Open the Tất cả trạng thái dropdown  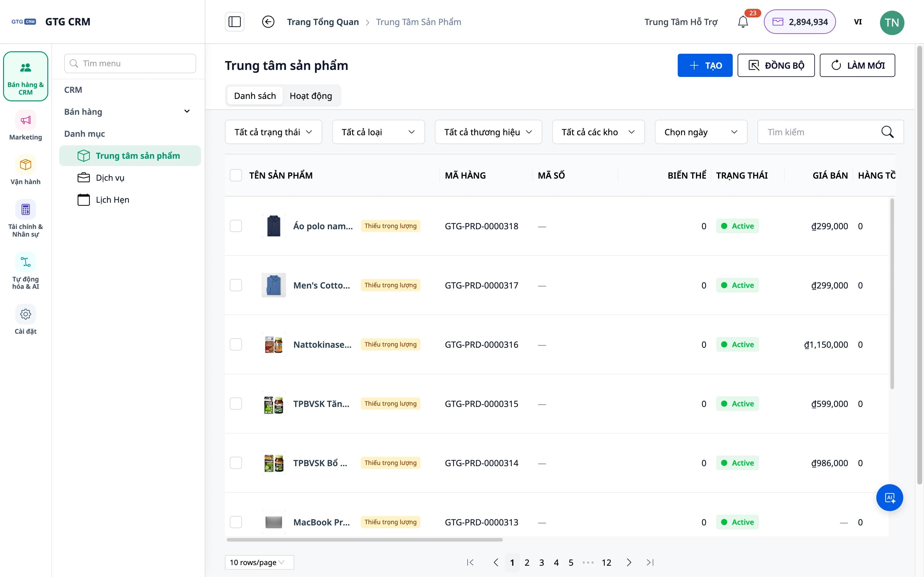[x=273, y=132]
